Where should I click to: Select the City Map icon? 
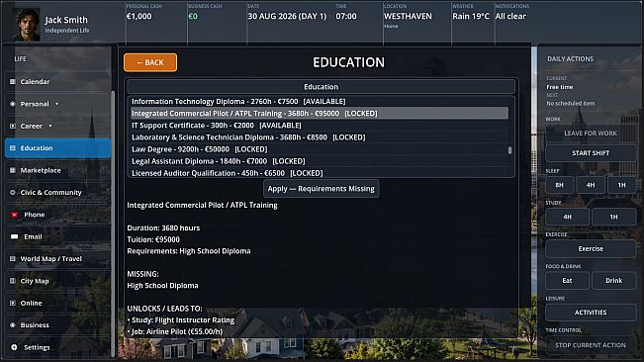(x=13, y=281)
